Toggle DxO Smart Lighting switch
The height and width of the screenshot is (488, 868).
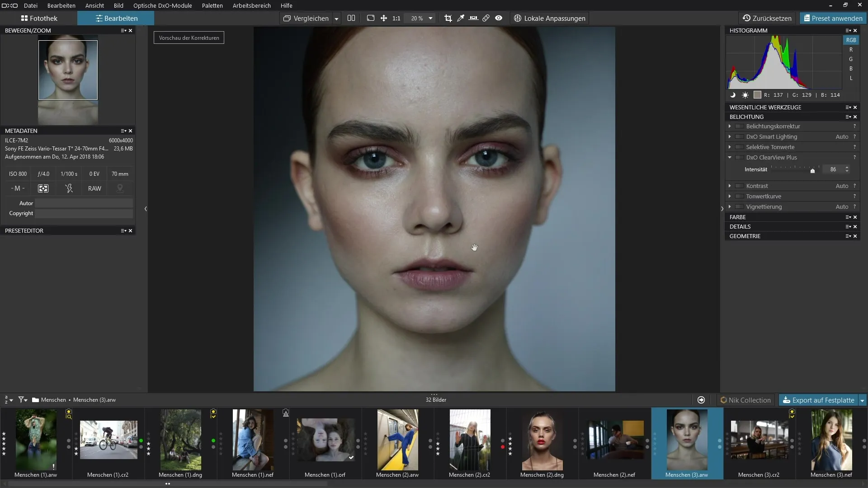coord(740,136)
